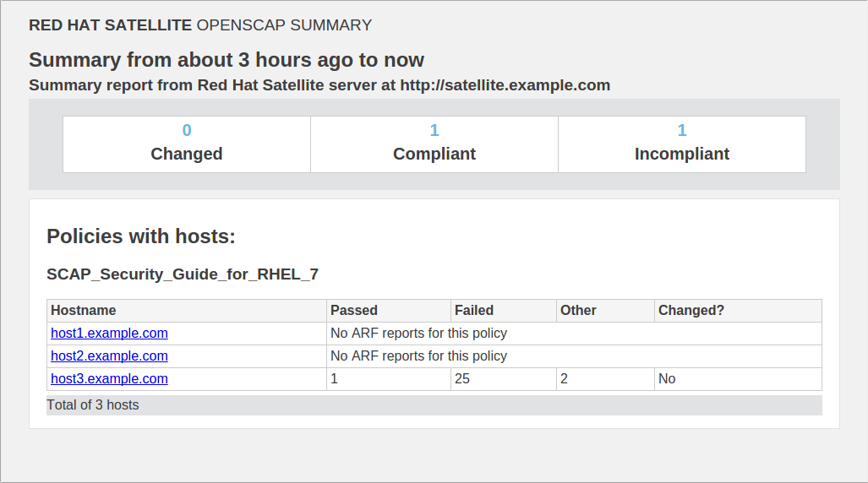
Task: Click the Changed count of 0
Action: click(x=187, y=130)
